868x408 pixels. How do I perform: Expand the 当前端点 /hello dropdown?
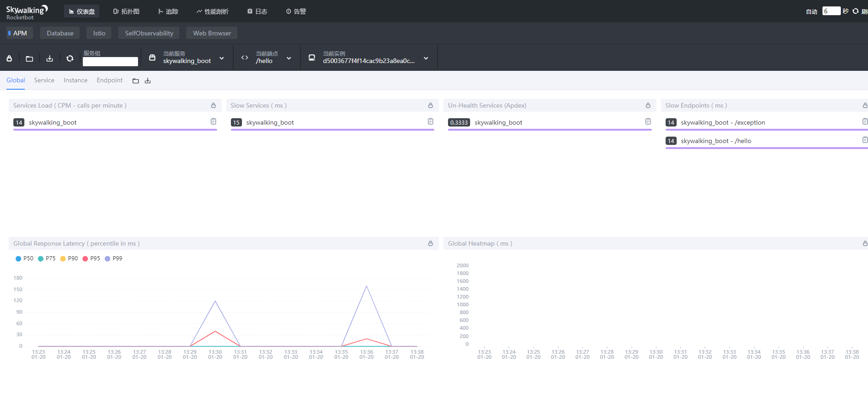pos(289,58)
